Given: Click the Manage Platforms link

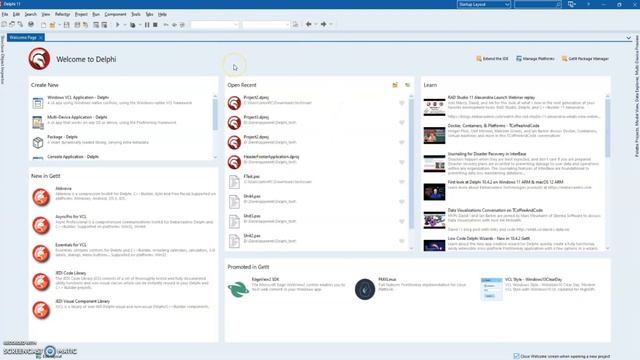Looking at the screenshot, I should click(x=535, y=59).
